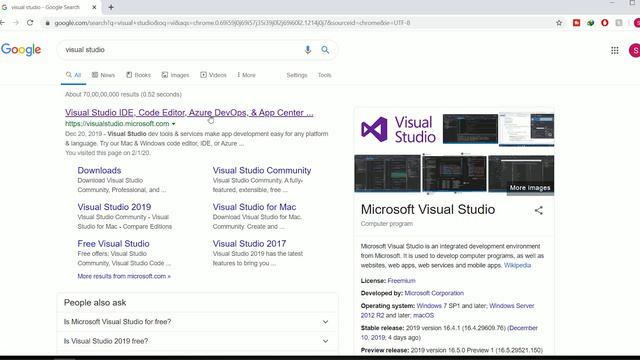The width and height of the screenshot is (640, 360).
Task: Open search Tools options
Action: pos(324,75)
